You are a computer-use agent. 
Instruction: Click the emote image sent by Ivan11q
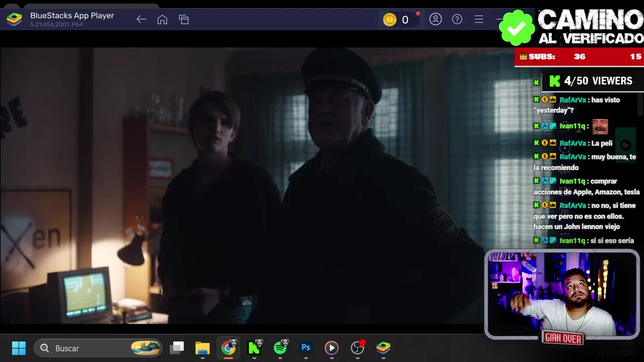click(600, 126)
